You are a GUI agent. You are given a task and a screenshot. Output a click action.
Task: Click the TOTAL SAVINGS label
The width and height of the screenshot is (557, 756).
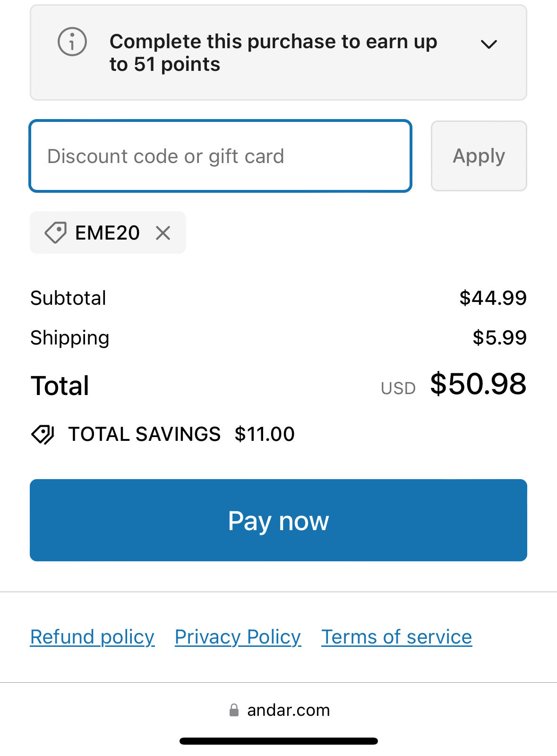pos(144,434)
